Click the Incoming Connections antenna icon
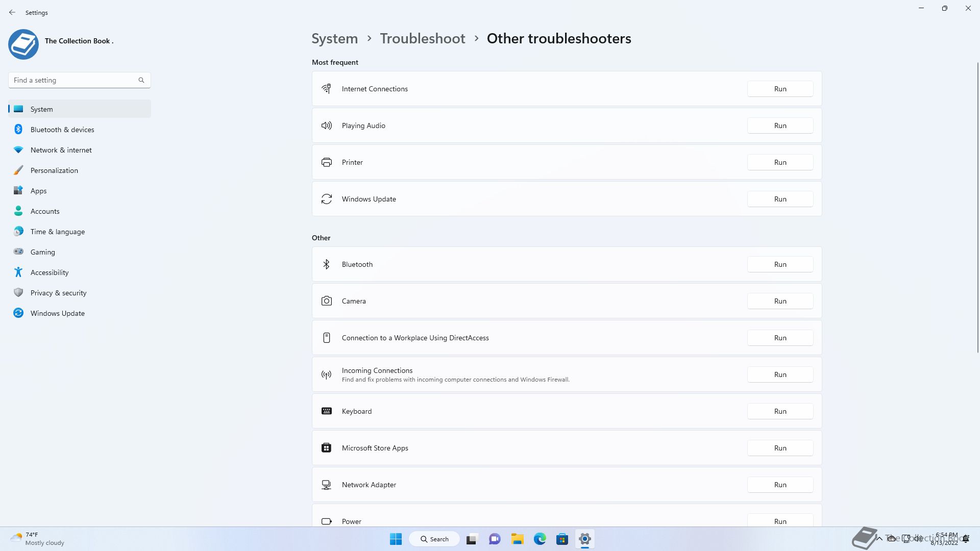Image resolution: width=980 pixels, height=551 pixels. [x=327, y=375]
